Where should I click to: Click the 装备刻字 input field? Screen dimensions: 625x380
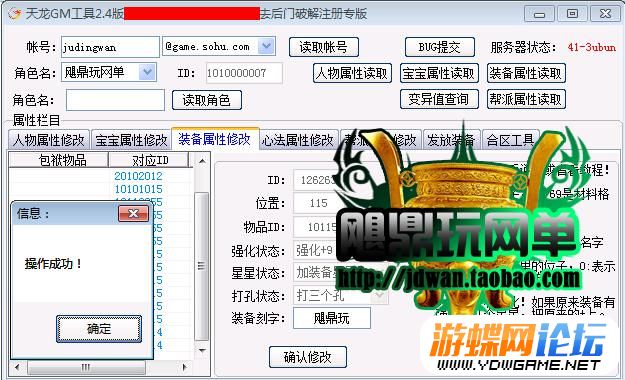(x=332, y=318)
